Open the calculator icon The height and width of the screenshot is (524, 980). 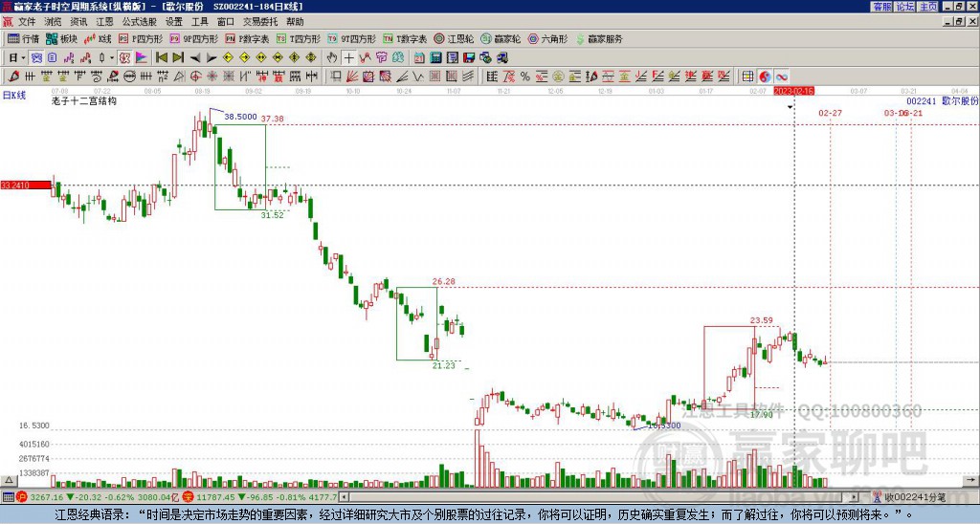point(435,58)
